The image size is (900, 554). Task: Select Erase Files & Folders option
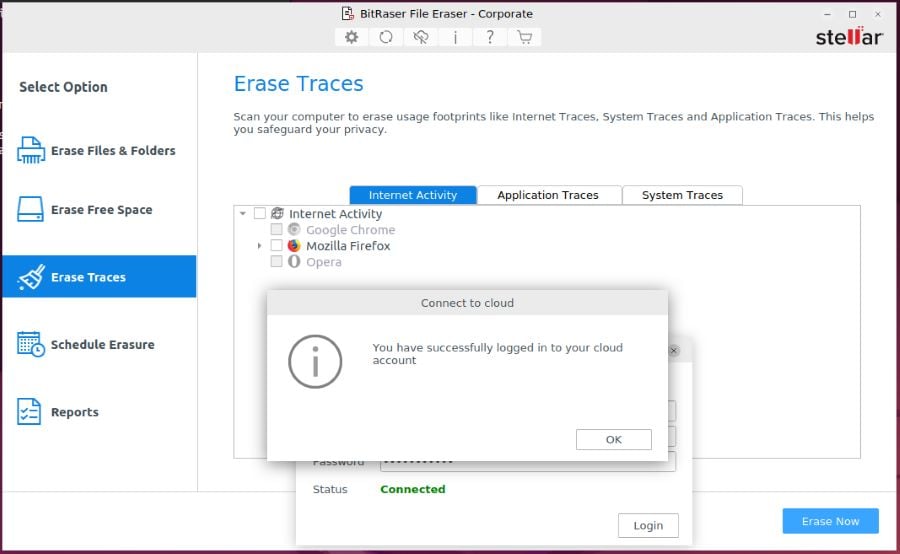(113, 150)
